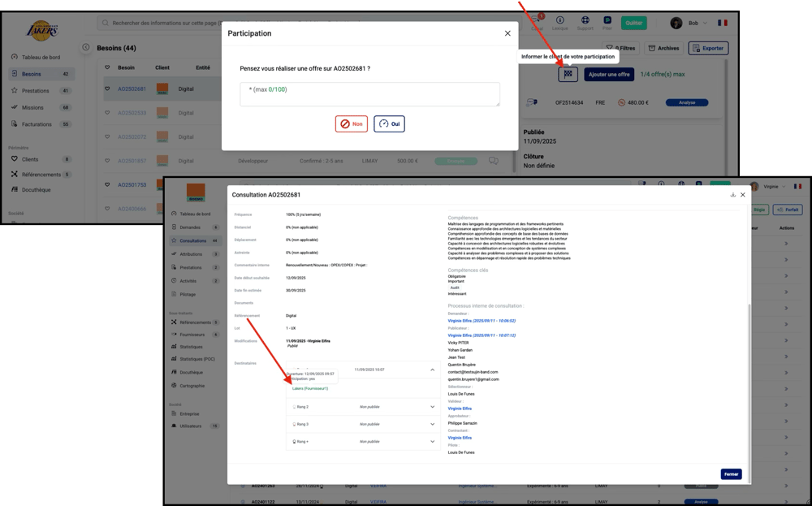This screenshot has height=506, width=812.
Task: Click the Exporter button
Action: click(708, 48)
